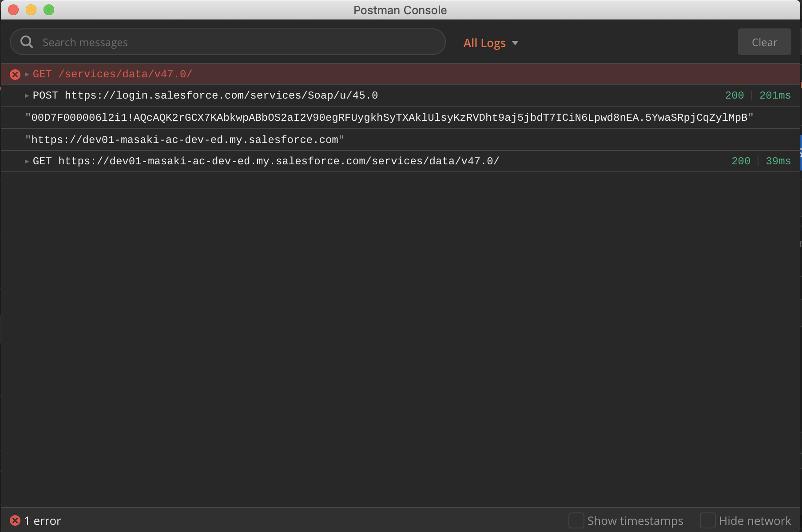
Task: Click the error icon in status bar
Action: click(15, 520)
